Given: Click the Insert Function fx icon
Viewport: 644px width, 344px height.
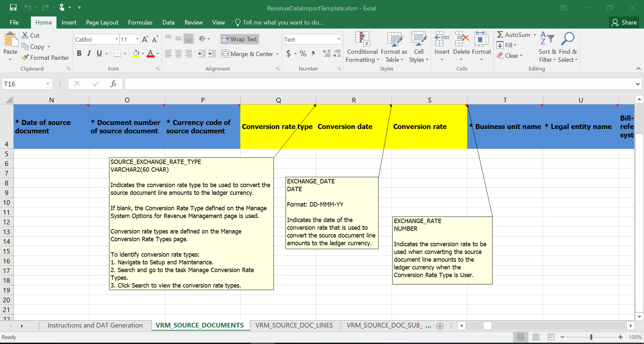Looking at the screenshot, I should click(x=113, y=84).
